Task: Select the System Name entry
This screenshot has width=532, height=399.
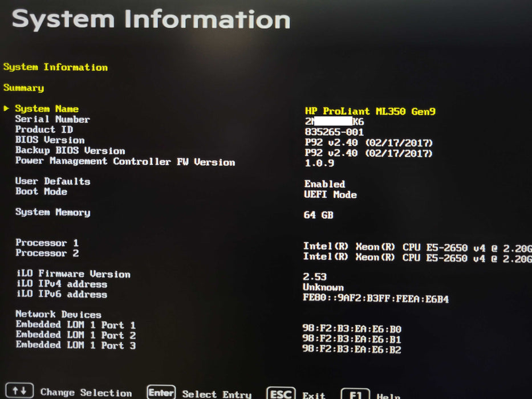Action: click(x=47, y=109)
